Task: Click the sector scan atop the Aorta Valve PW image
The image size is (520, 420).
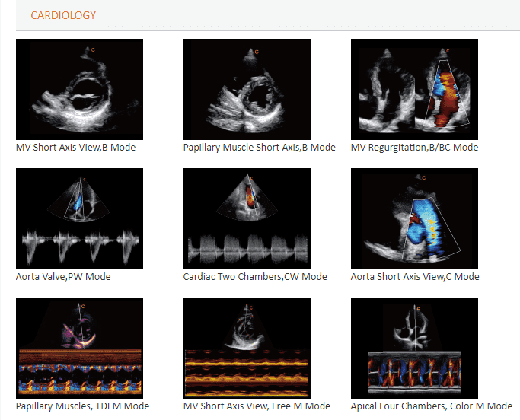Action: 79,198
